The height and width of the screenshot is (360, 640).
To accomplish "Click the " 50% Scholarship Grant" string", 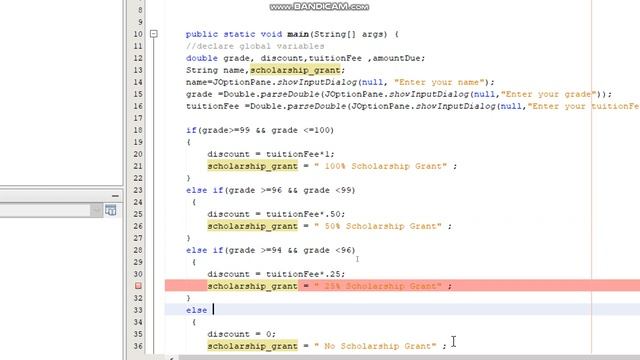I will pyautogui.click(x=378, y=226).
